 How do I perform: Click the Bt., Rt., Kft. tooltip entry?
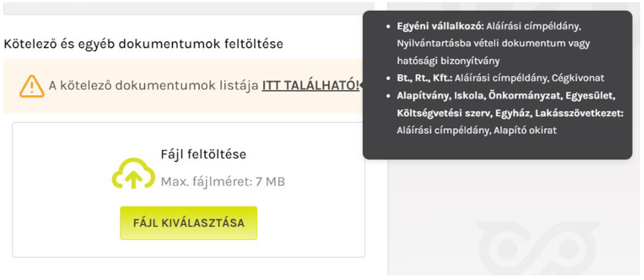click(x=425, y=78)
